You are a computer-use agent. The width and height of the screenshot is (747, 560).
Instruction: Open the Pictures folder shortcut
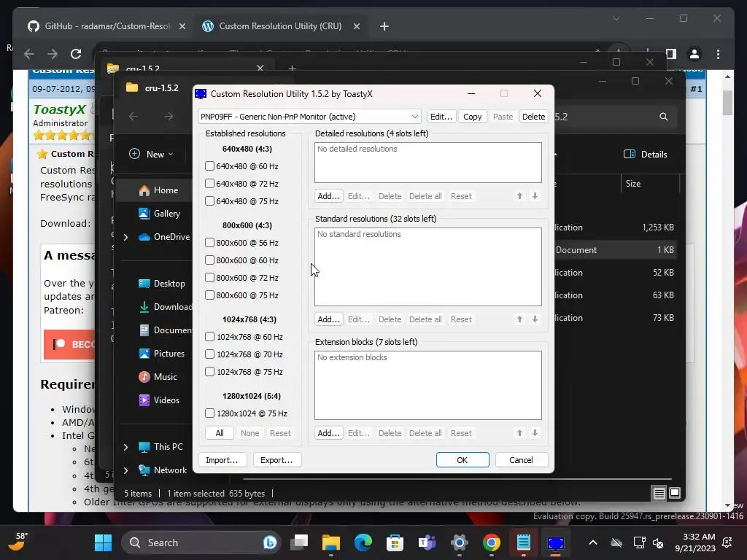point(161,354)
